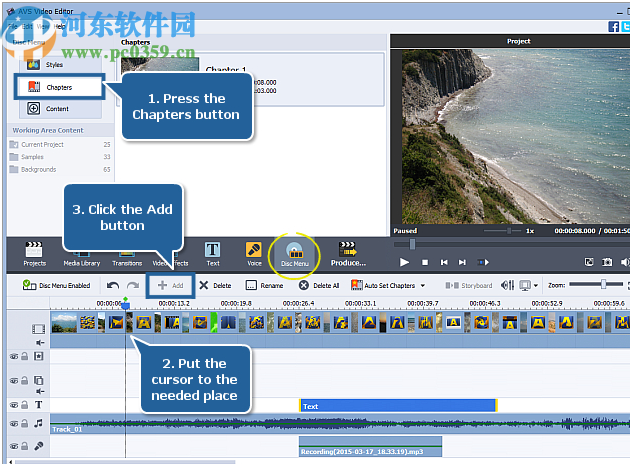Image resolution: width=630 pixels, height=464 pixels.
Task: Open the Projects tab icon
Action: coord(34,254)
